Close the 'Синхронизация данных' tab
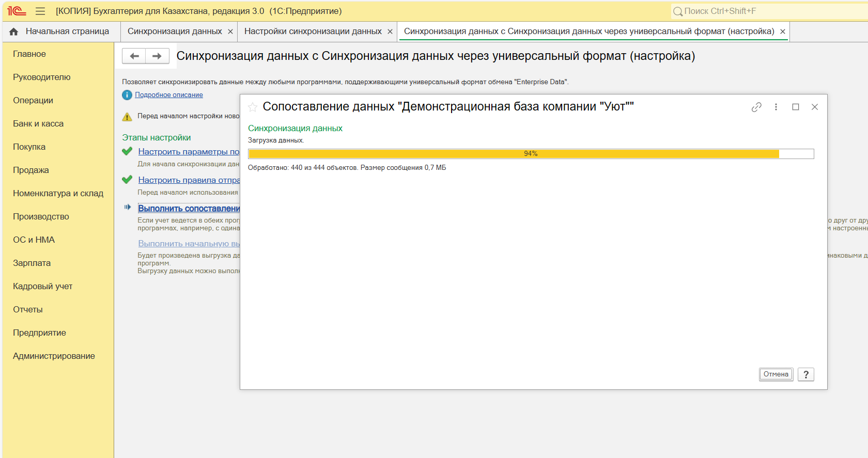The image size is (868, 458). point(230,31)
